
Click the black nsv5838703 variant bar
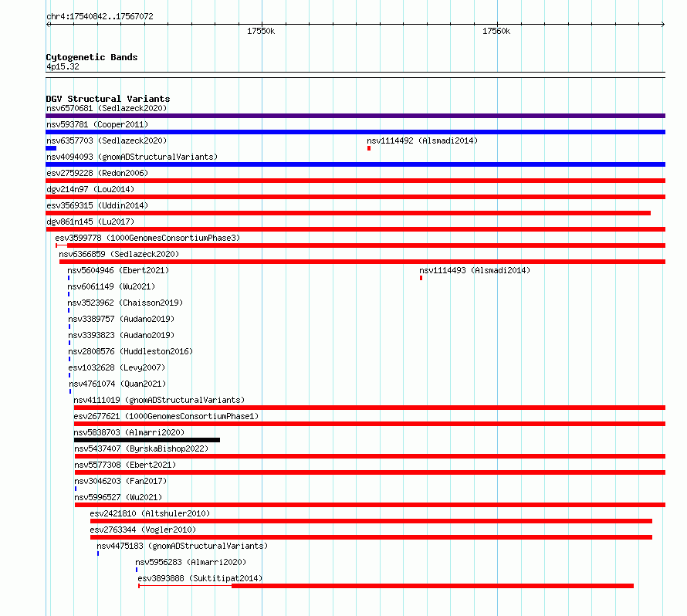(x=147, y=440)
